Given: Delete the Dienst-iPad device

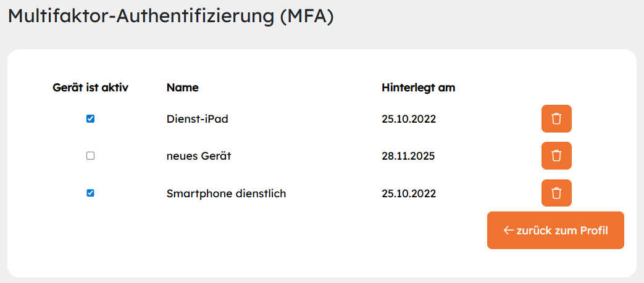Looking at the screenshot, I should pyautogui.click(x=556, y=119).
